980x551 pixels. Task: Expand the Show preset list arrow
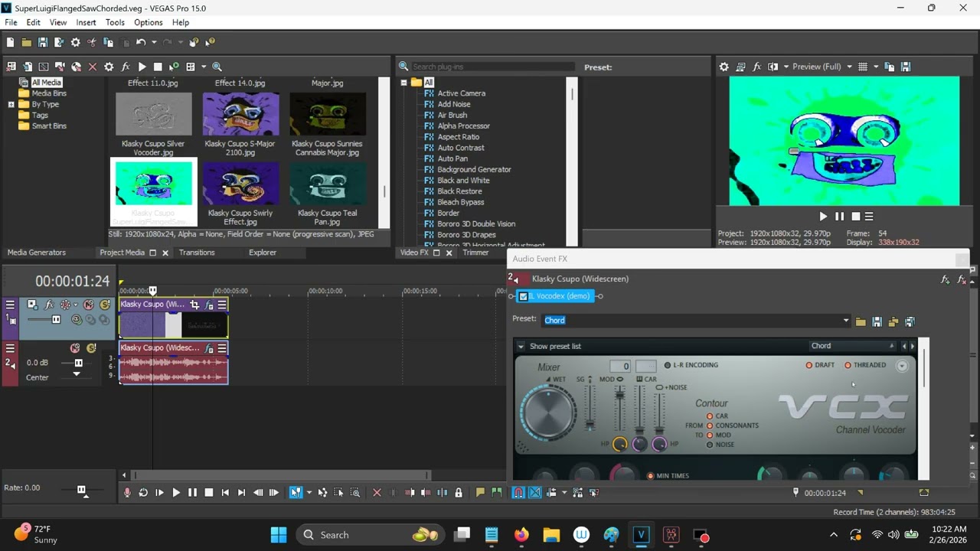click(521, 347)
